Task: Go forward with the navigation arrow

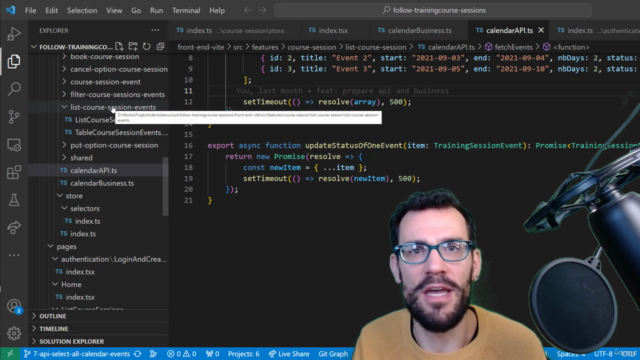Action: [262, 10]
